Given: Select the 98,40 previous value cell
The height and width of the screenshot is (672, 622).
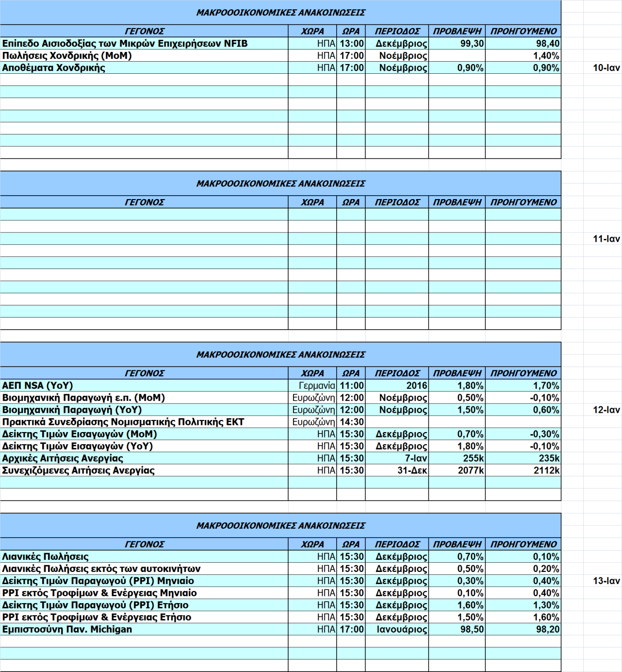Looking at the screenshot, I should coord(523,44).
